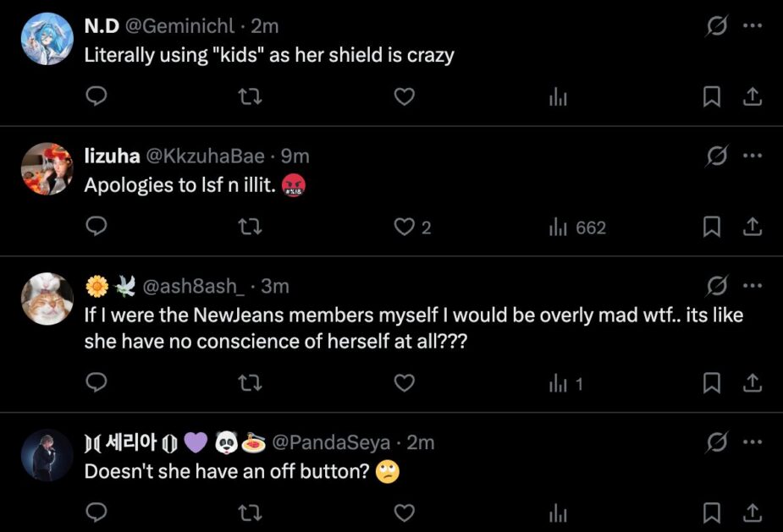Screen dimensions: 783x532
Task: View analytics showing 662 views
Action: point(577,228)
